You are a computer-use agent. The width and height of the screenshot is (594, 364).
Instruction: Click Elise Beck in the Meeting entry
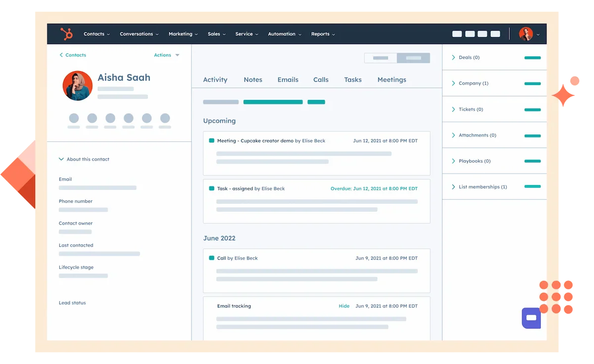[x=314, y=140]
